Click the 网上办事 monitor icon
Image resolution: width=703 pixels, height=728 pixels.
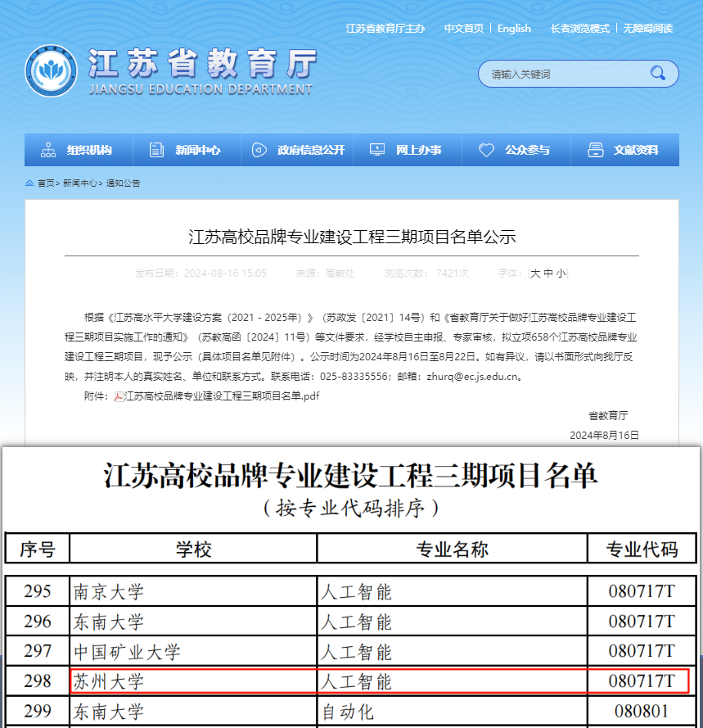[x=376, y=150]
